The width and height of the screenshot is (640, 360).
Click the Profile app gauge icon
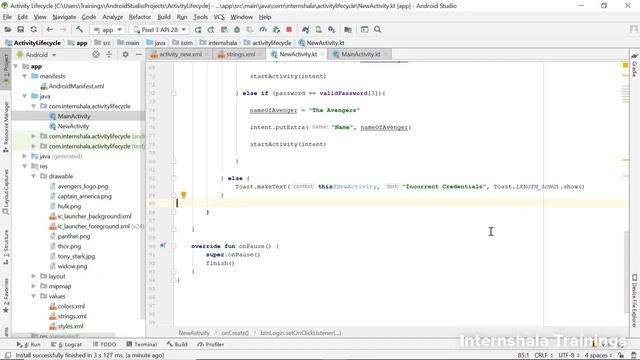pyautogui.click(x=263, y=30)
